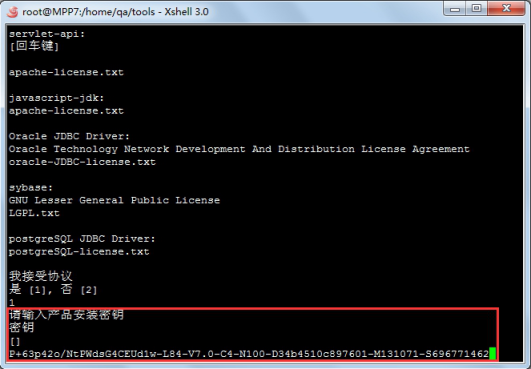Click the Oracle Technology Network Development line
Viewport: 531px width, 369px height.
click(239, 149)
